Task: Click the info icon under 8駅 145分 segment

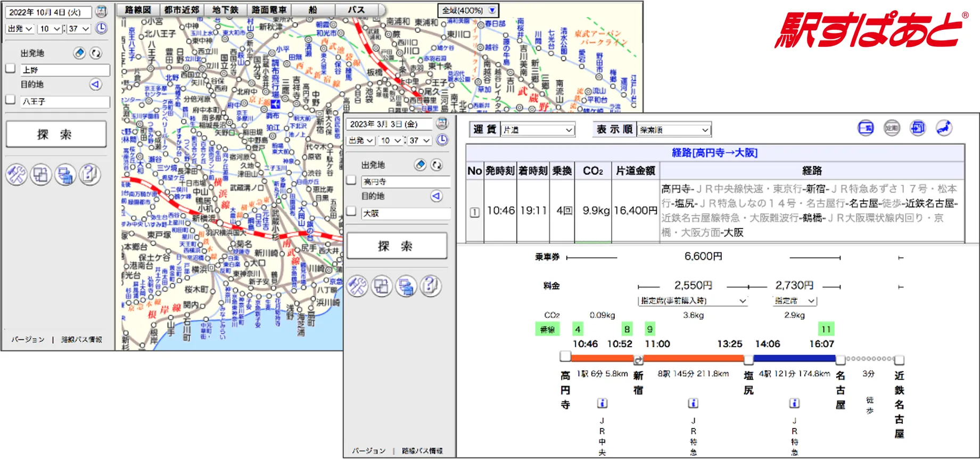Action: tap(693, 403)
